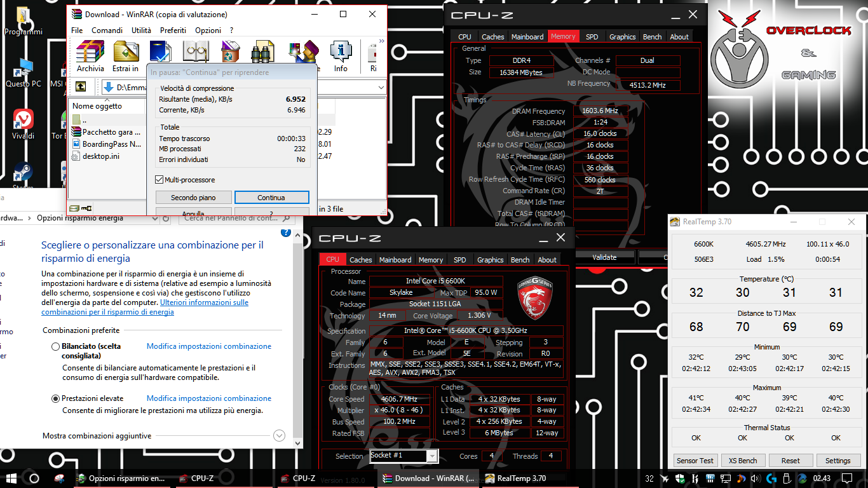Select the Prestazioni elevate radio button
The height and width of the screenshot is (488, 868).
[56, 399]
